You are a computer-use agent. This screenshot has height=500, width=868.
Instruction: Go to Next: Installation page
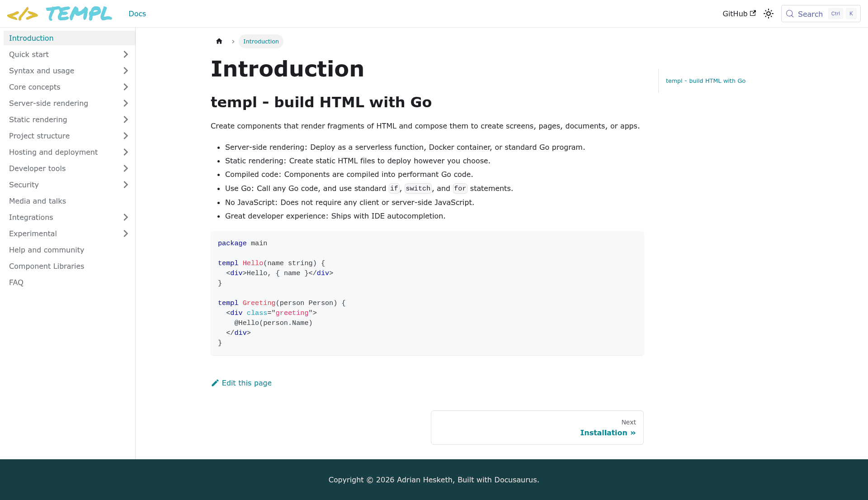click(x=537, y=428)
